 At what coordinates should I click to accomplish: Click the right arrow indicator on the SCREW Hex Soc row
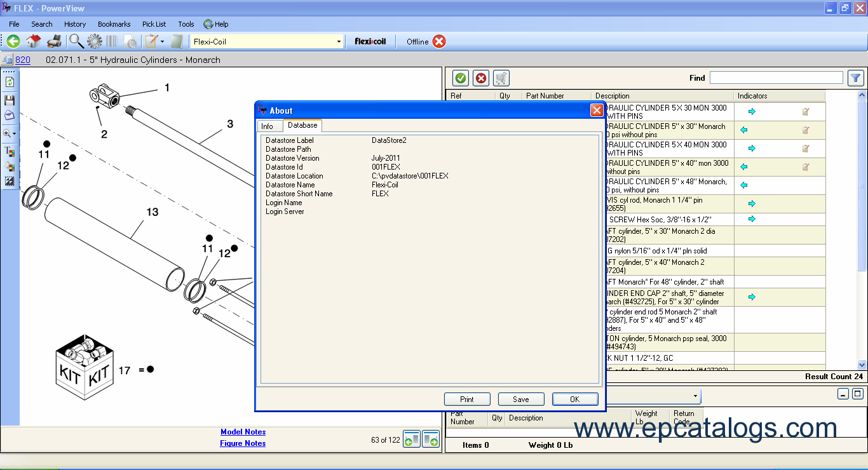click(x=752, y=219)
